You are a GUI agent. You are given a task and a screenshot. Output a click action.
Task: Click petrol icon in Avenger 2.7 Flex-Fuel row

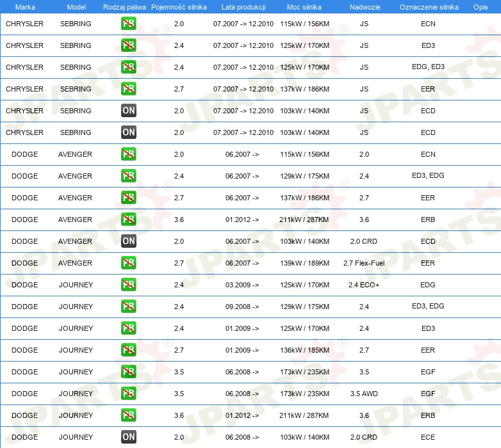pyautogui.click(x=128, y=262)
